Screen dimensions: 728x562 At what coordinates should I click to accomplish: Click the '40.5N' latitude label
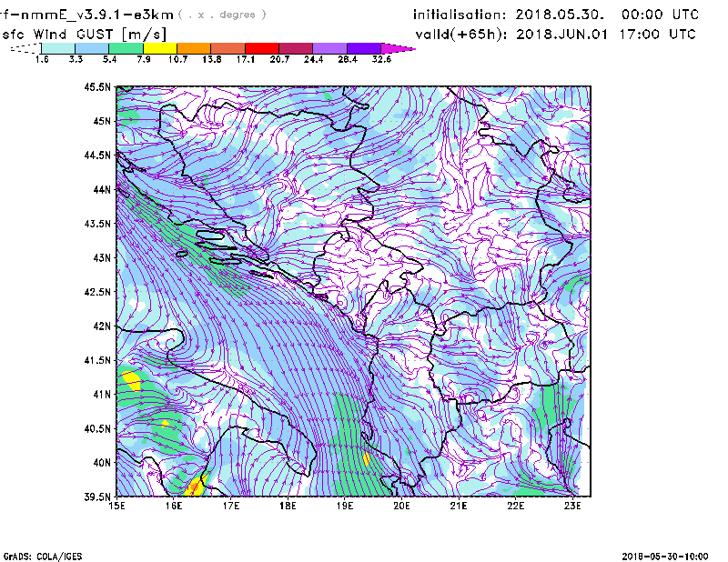coord(97,429)
